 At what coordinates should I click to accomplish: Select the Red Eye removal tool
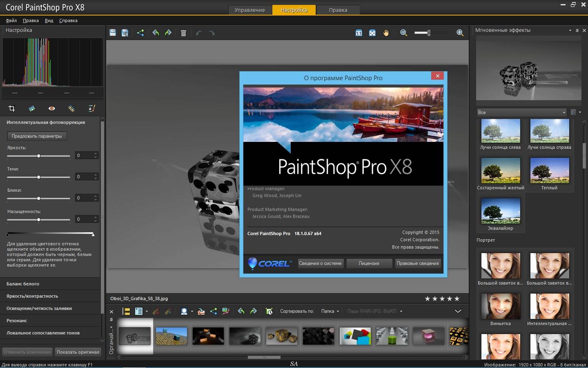(x=51, y=108)
